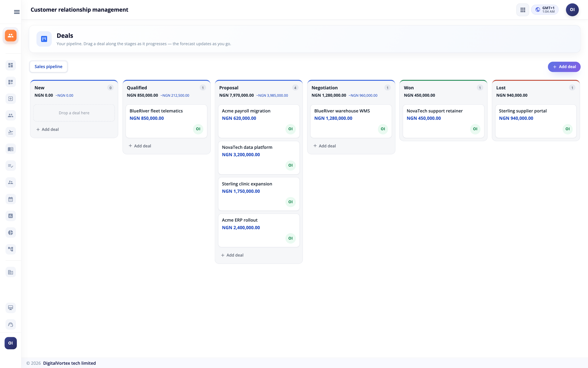588x368 pixels.
Task: Click OI owner badge on Acme ERP rollout
Action: click(x=290, y=238)
